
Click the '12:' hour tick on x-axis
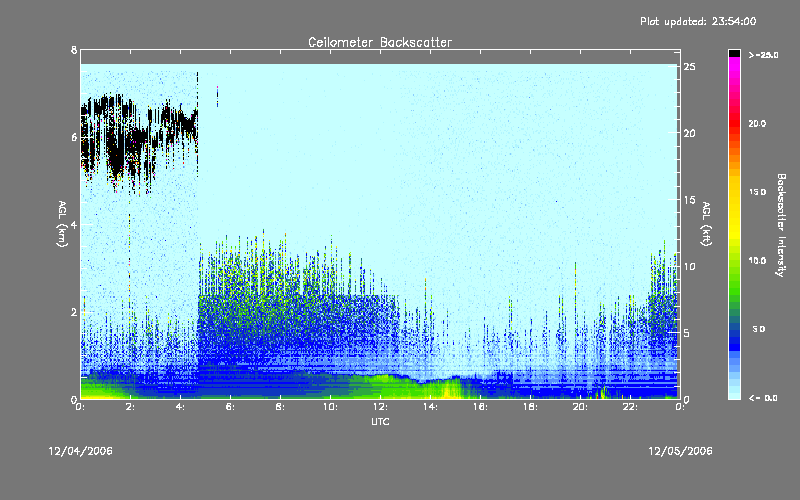[x=380, y=407]
